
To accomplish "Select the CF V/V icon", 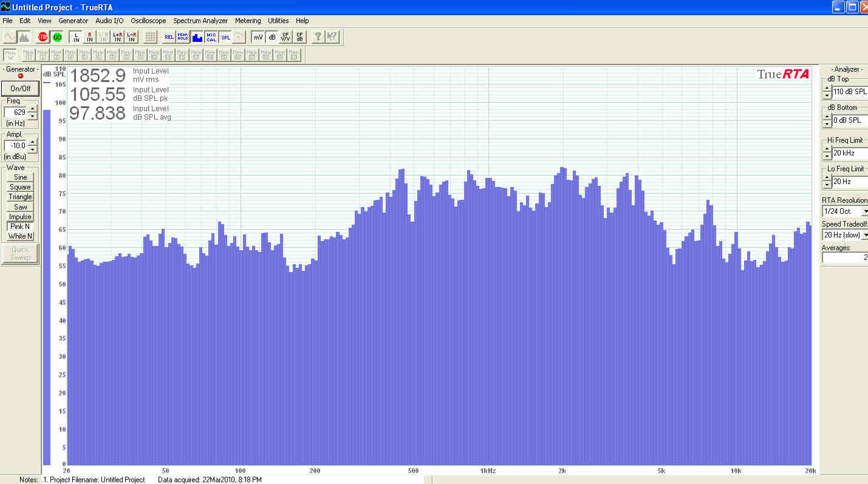I will pyautogui.click(x=285, y=37).
